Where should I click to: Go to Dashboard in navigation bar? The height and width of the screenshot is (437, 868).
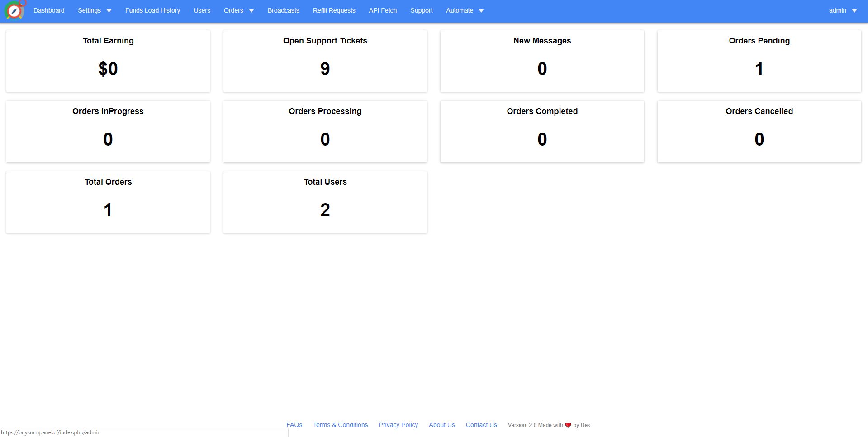49,10
